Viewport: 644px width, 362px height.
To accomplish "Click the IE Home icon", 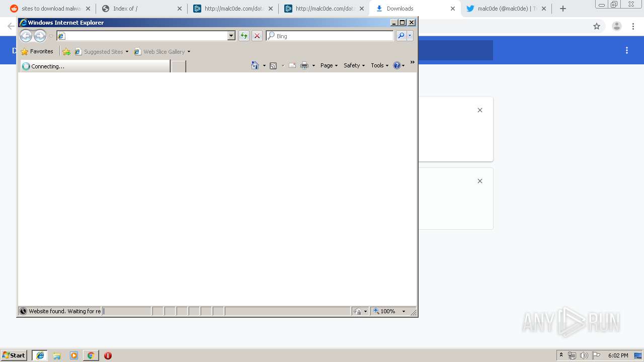I will [x=255, y=65].
